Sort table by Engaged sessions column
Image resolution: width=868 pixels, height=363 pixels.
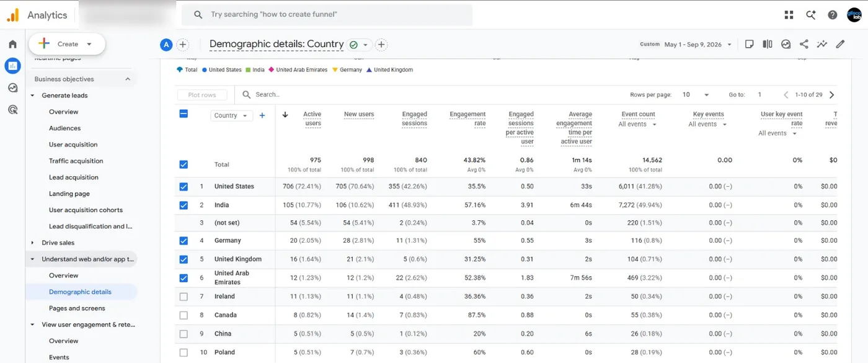tap(414, 119)
